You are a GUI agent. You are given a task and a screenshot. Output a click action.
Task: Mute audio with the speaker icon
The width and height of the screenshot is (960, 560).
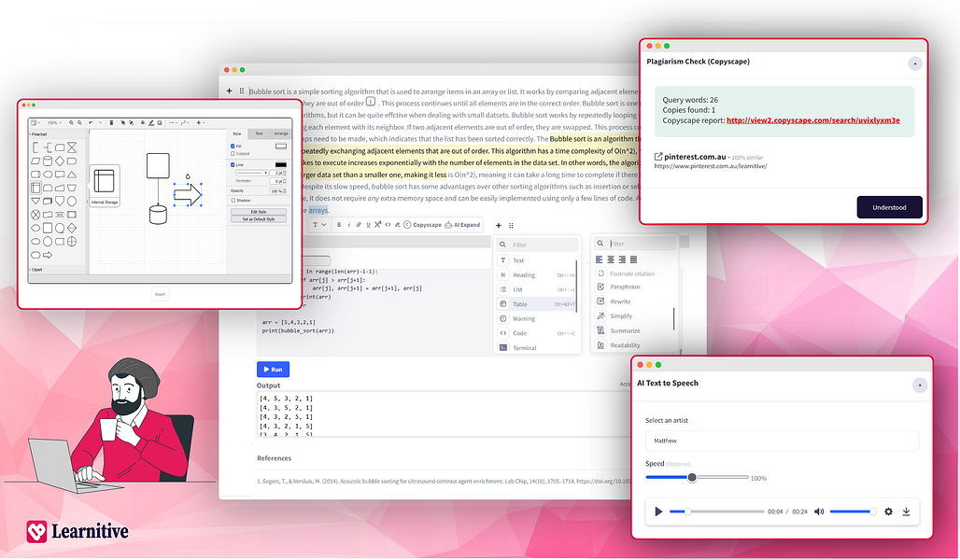[x=819, y=511]
